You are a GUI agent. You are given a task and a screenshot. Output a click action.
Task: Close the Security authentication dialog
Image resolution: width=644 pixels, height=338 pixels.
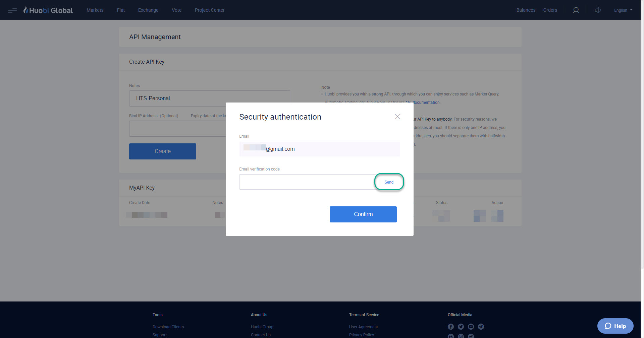click(397, 117)
